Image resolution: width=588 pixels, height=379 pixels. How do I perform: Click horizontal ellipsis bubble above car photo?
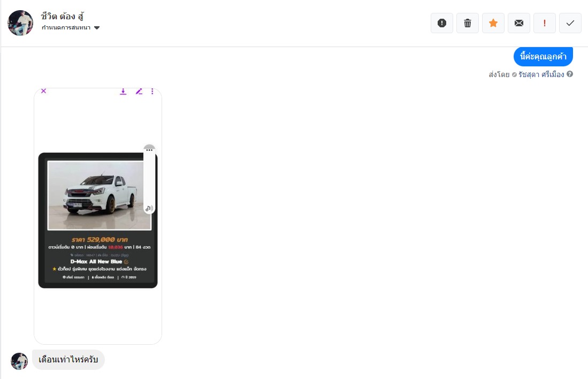149,149
